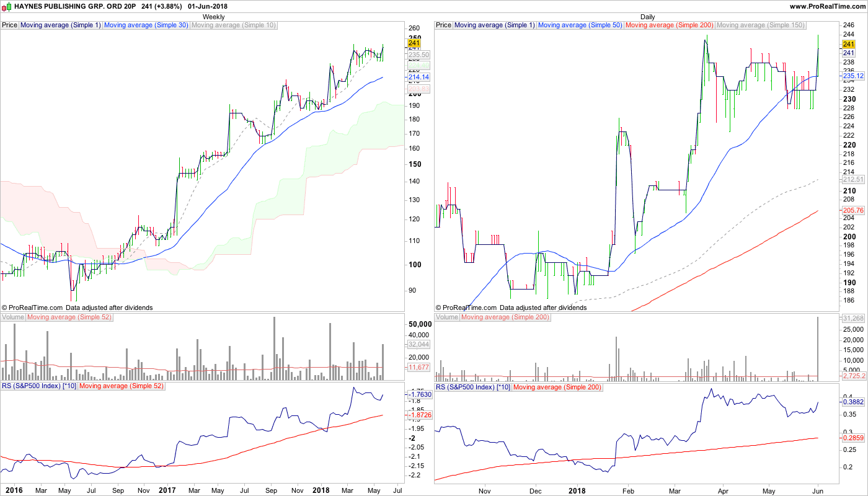Click the -1.7630 relative strength value
Image resolution: width=868 pixels, height=496 pixels.
(418, 394)
